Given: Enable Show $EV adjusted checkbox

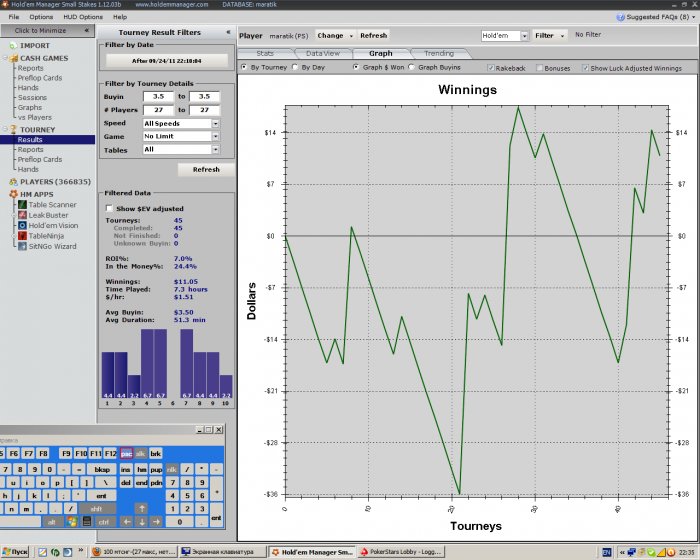Looking at the screenshot, I should pyautogui.click(x=110, y=208).
